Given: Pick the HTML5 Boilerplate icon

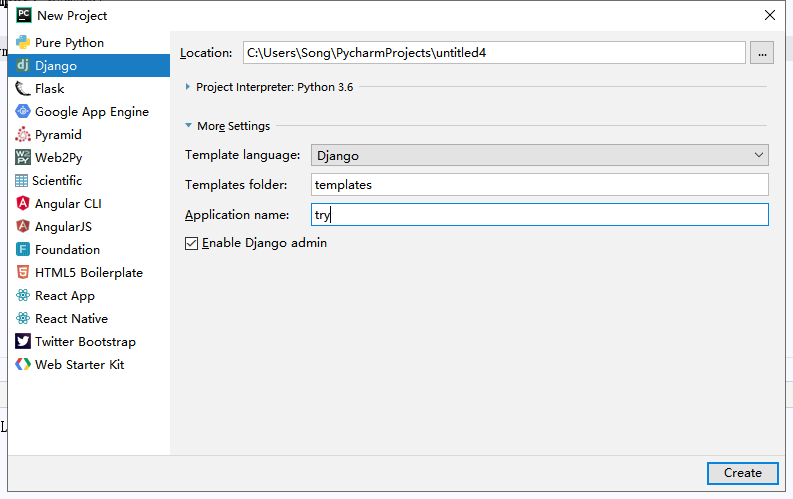Looking at the screenshot, I should click(23, 273).
